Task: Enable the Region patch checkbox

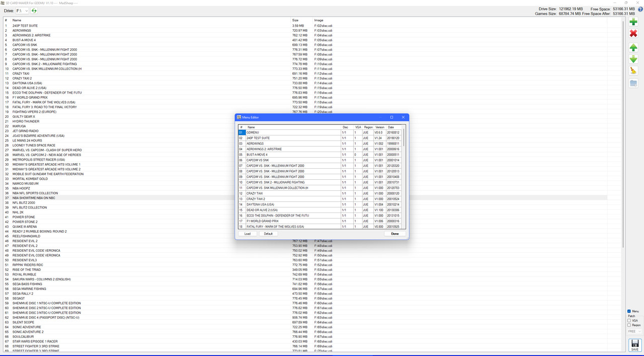Action: [x=629, y=325]
